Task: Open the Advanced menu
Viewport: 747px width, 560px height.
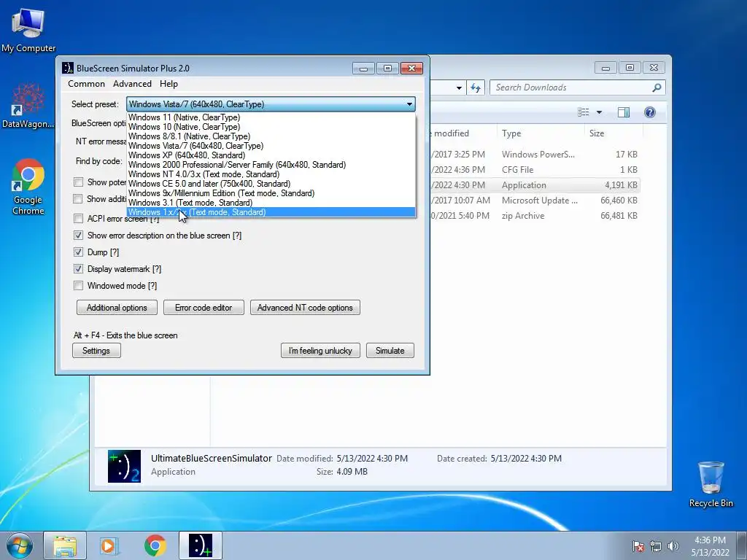Action: click(133, 84)
